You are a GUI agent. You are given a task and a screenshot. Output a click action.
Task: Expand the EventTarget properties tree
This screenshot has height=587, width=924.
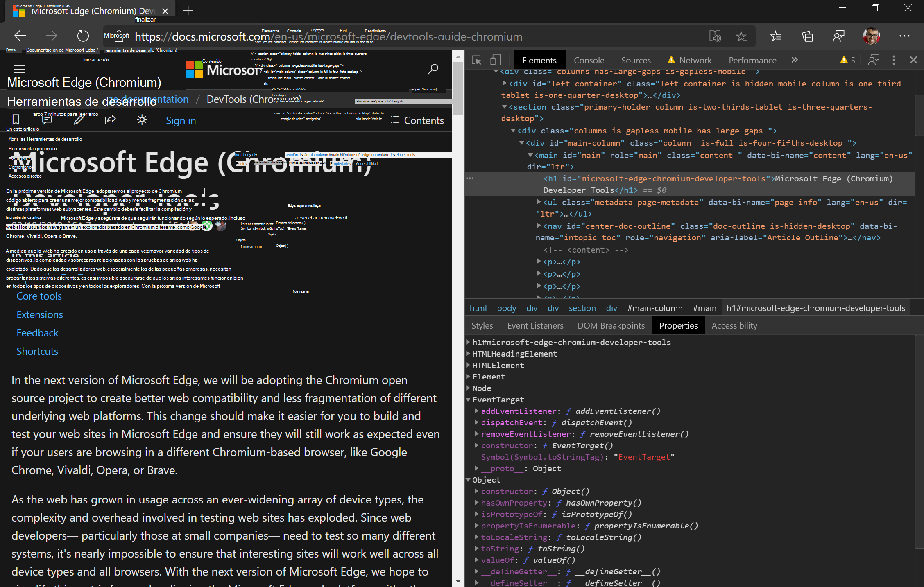[x=469, y=399]
